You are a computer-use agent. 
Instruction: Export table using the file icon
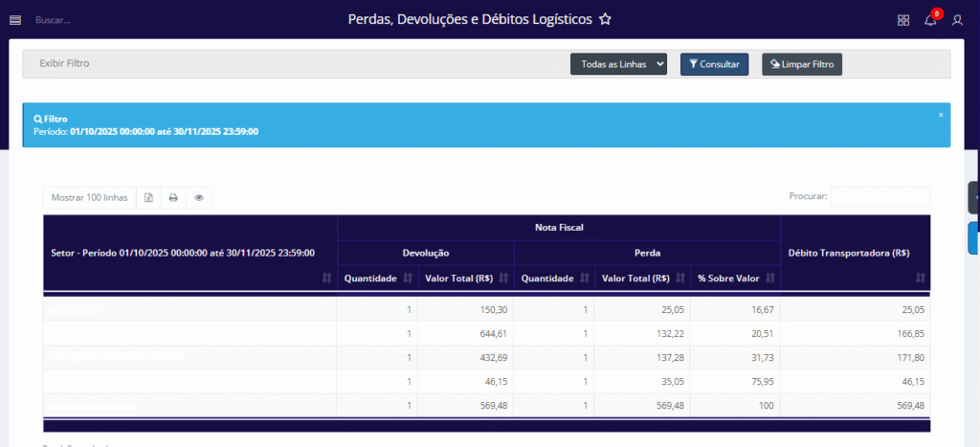point(148,198)
